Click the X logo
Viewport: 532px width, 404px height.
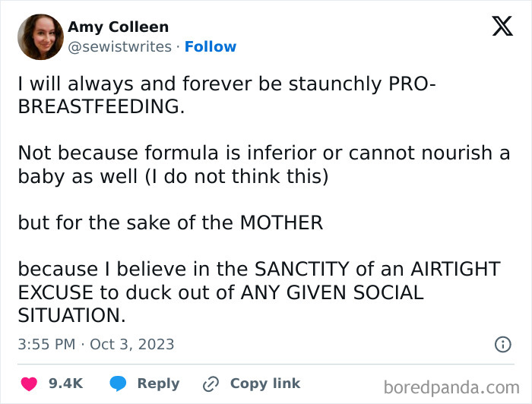click(502, 27)
